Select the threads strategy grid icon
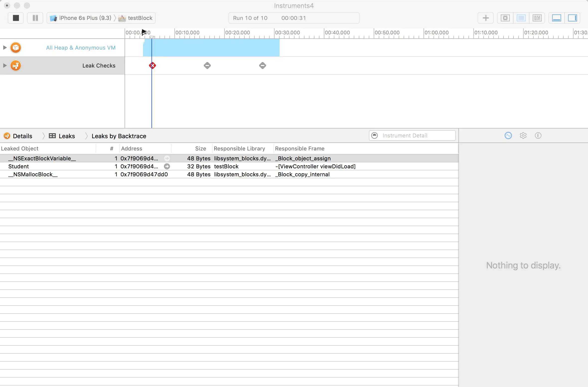 click(537, 18)
